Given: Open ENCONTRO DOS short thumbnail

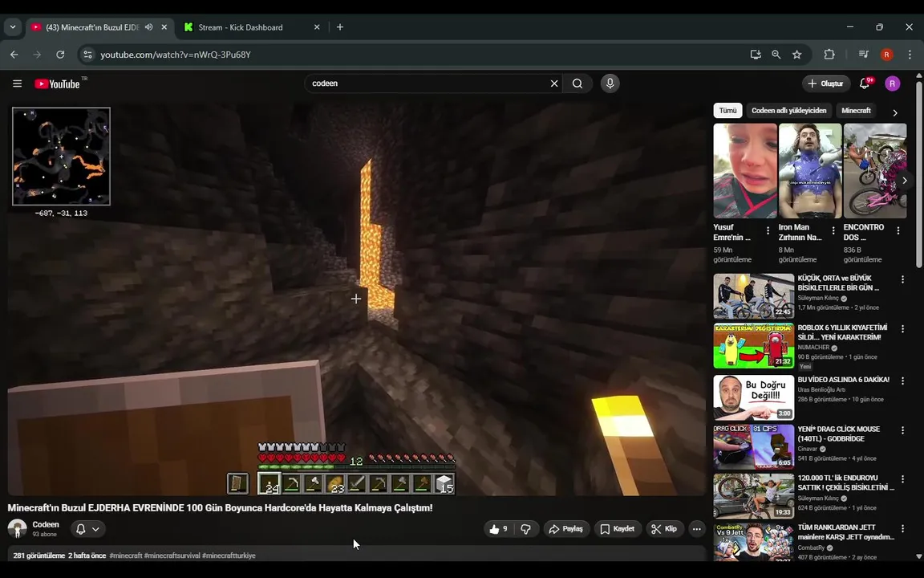Looking at the screenshot, I should point(875,170).
